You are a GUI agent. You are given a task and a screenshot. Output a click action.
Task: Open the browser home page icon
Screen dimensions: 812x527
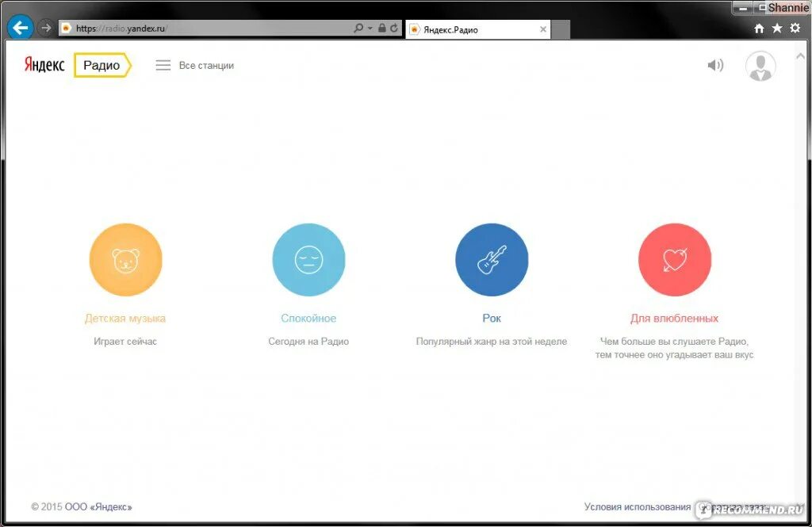(x=759, y=29)
